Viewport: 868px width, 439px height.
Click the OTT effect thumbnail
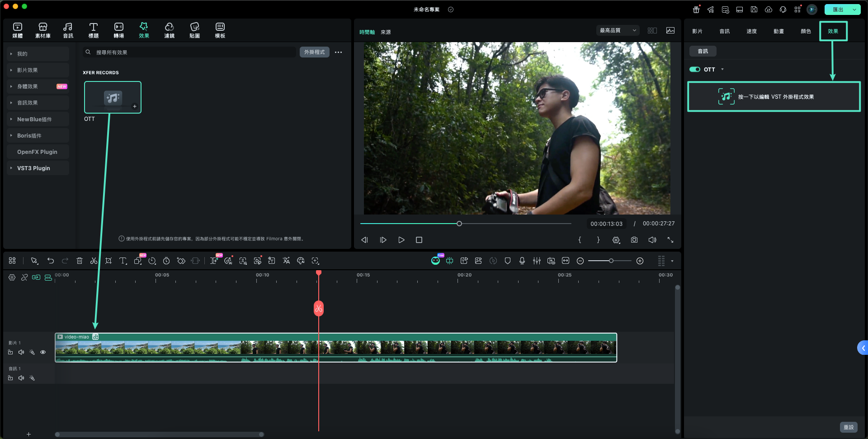(113, 97)
